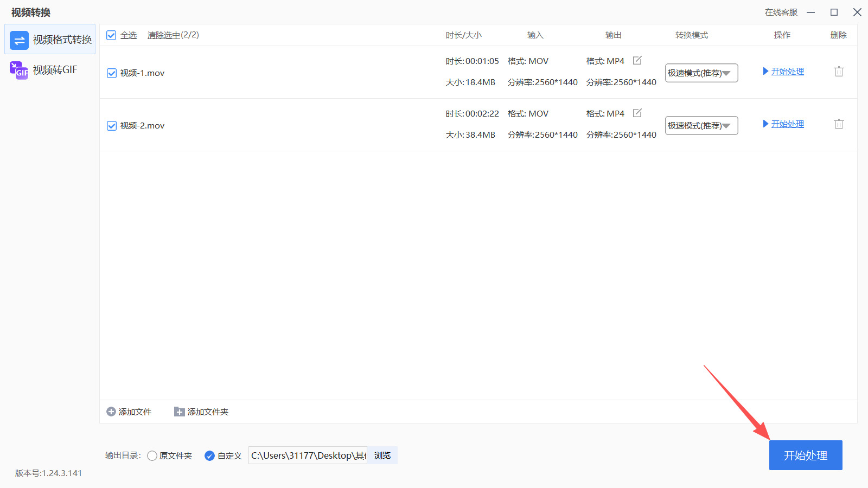Viewport: 868px width, 488px height.
Task: Delete 视频-2.mov with the trash icon
Action: pos(839,124)
